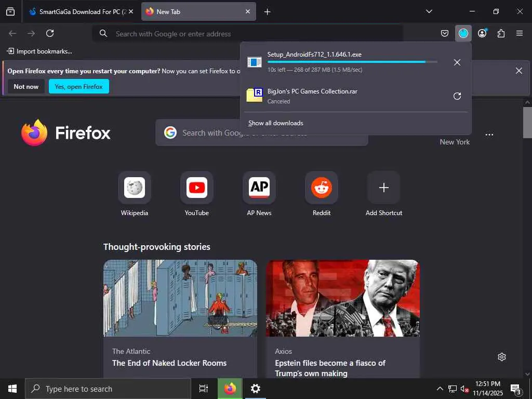Click Show all downloads

tap(275, 123)
